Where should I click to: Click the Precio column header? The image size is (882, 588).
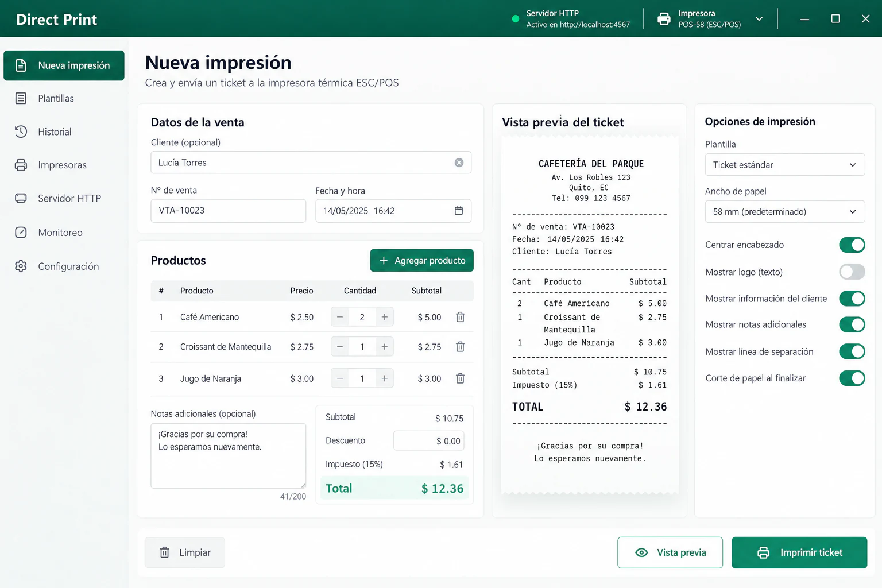click(x=302, y=291)
